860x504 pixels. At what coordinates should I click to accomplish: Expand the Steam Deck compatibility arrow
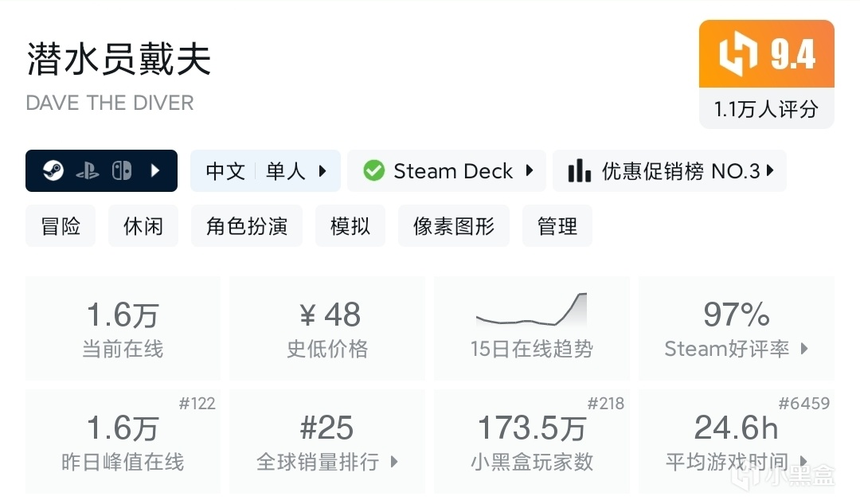pyautogui.click(x=529, y=171)
